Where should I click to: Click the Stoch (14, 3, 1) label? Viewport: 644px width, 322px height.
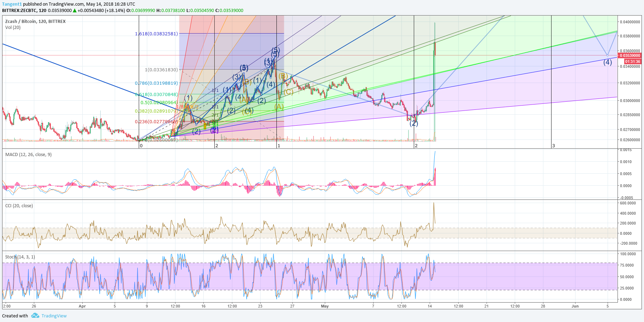[20, 257]
